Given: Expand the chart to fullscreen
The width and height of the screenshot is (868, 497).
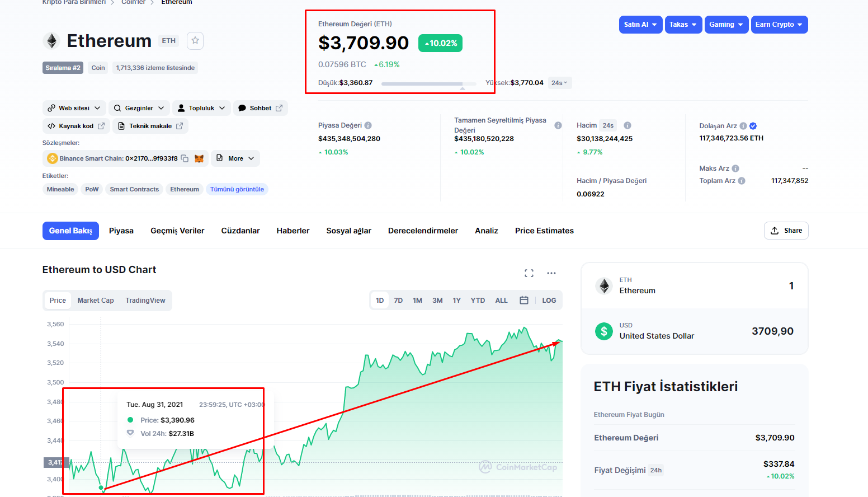Looking at the screenshot, I should pyautogui.click(x=529, y=273).
